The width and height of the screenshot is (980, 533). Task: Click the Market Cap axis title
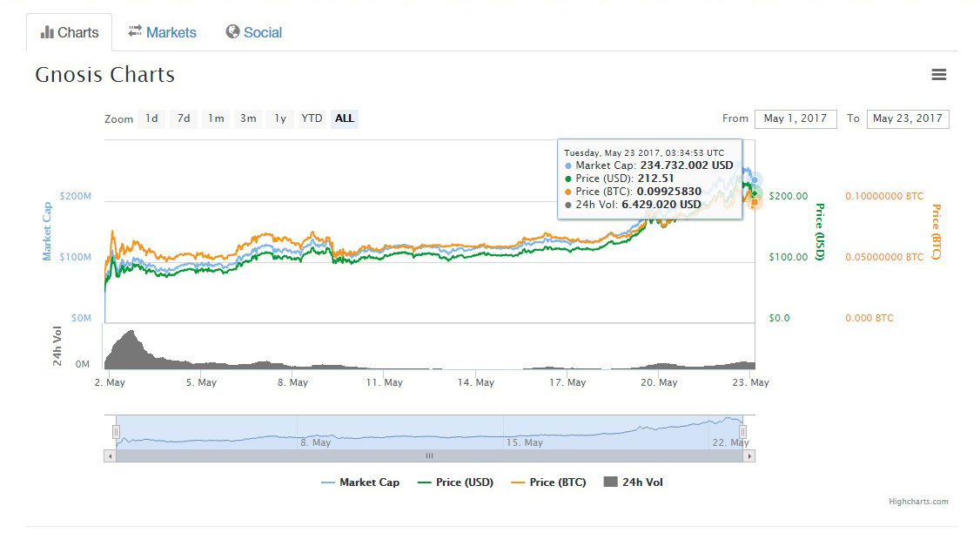(47, 232)
